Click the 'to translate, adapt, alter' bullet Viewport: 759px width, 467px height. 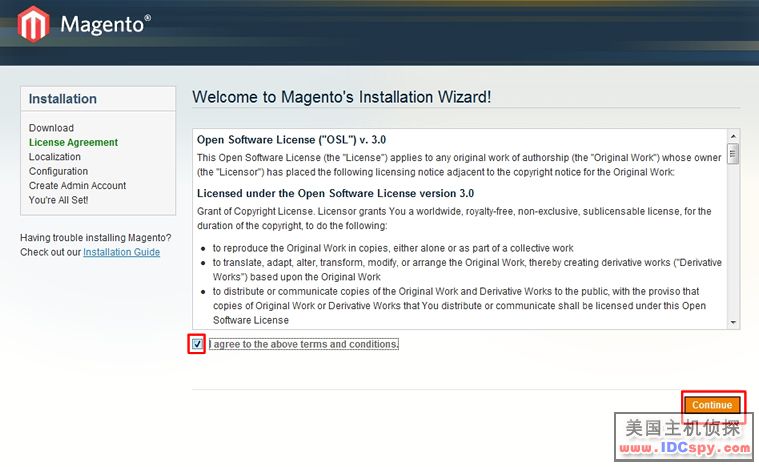click(x=467, y=270)
